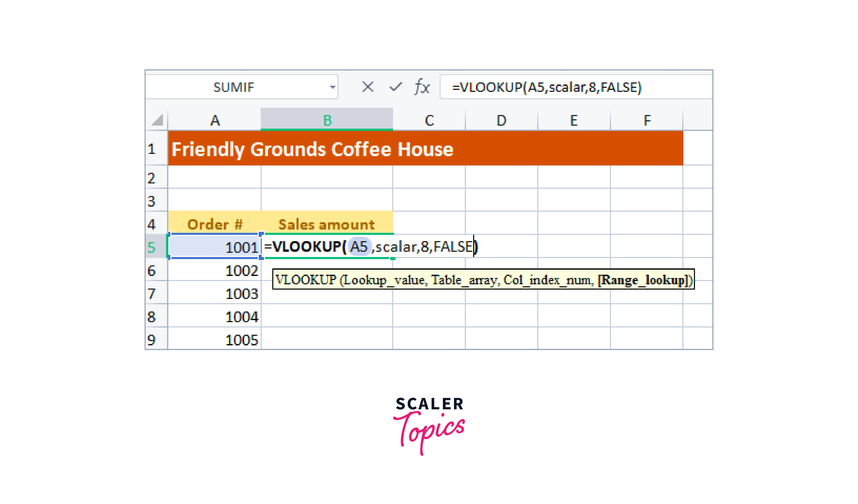Select column F header
This screenshot has width=858, height=504.
click(x=647, y=120)
